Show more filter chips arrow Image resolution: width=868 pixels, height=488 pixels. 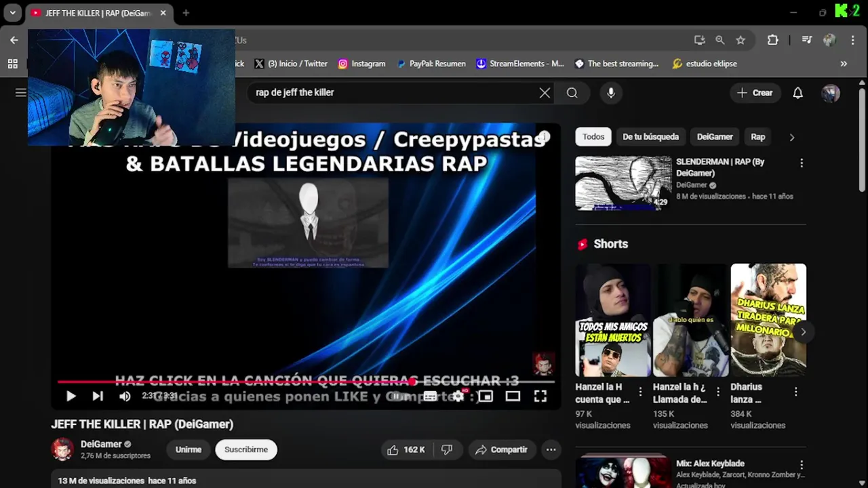(x=791, y=137)
